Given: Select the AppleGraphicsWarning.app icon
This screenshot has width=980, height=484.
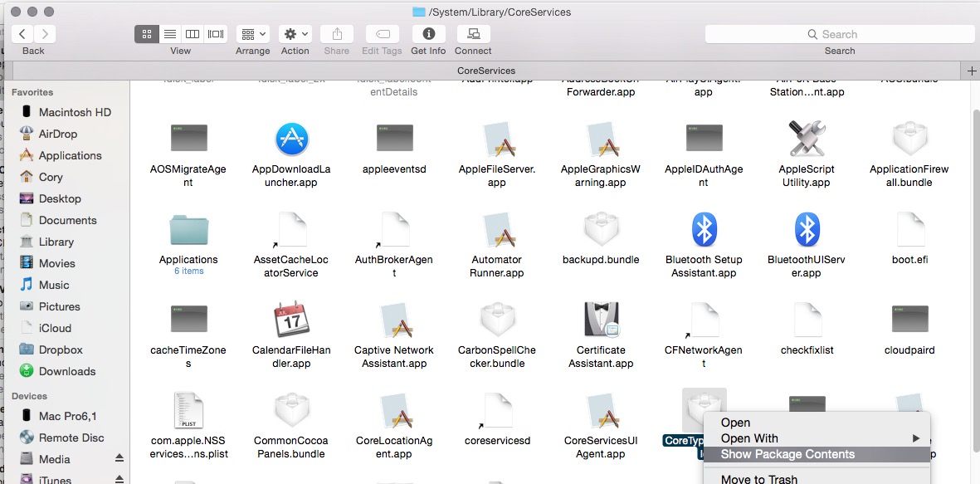Looking at the screenshot, I should (601, 139).
